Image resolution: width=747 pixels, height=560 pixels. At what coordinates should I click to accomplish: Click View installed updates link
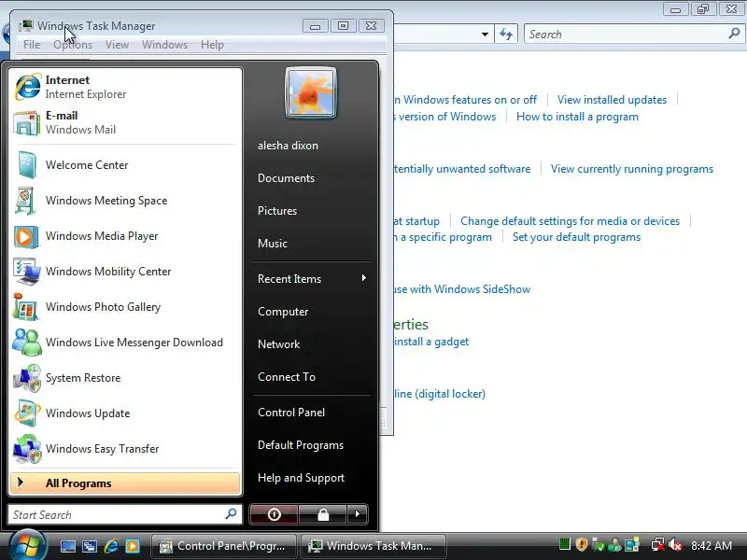pyautogui.click(x=612, y=100)
